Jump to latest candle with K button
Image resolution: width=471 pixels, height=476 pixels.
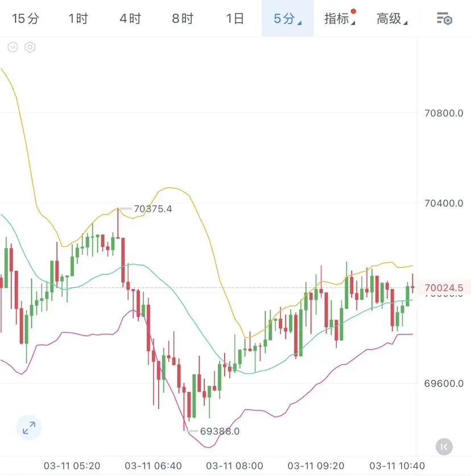point(444,446)
